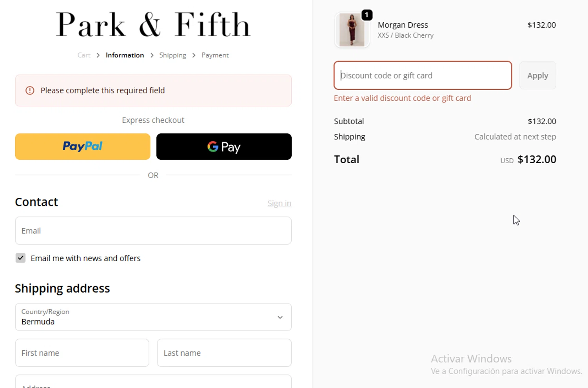Screen dimensions: 588x388
Task: Go back to Cart breadcrumb
Action: [x=84, y=55]
